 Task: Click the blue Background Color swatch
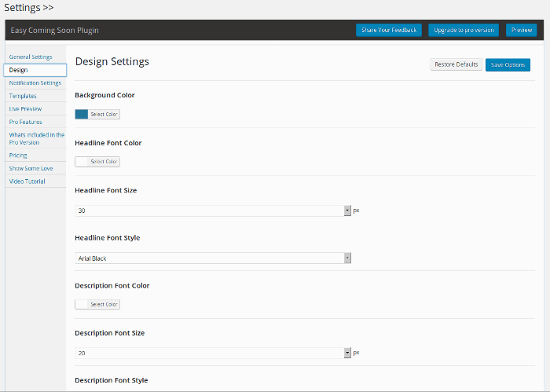pyautogui.click(x=82, y=115)
